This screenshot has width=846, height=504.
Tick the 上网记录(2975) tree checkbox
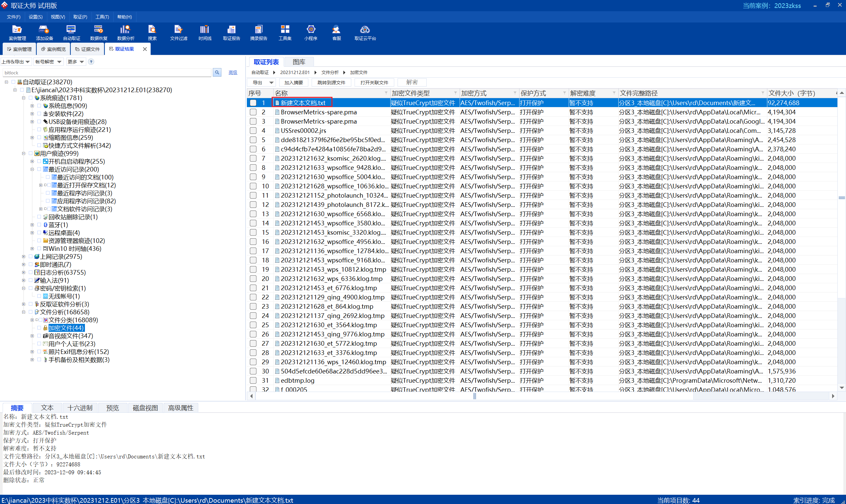(x=30, y=257)
